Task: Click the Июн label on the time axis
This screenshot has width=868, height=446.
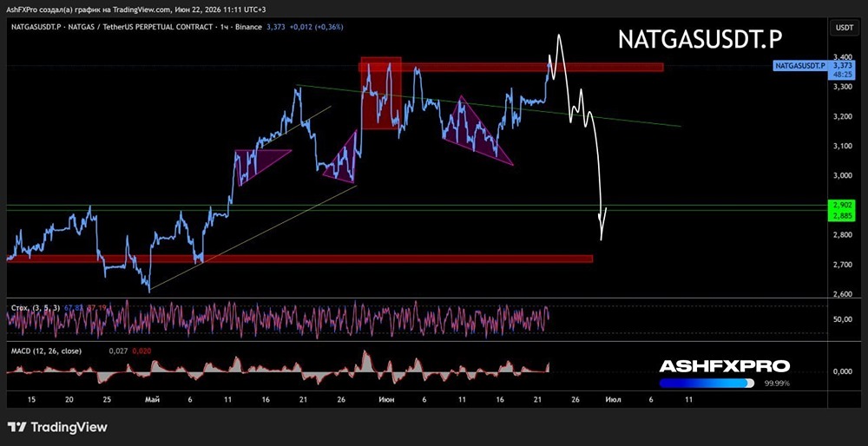Action: pyautogui.click(x=385, y=399)
